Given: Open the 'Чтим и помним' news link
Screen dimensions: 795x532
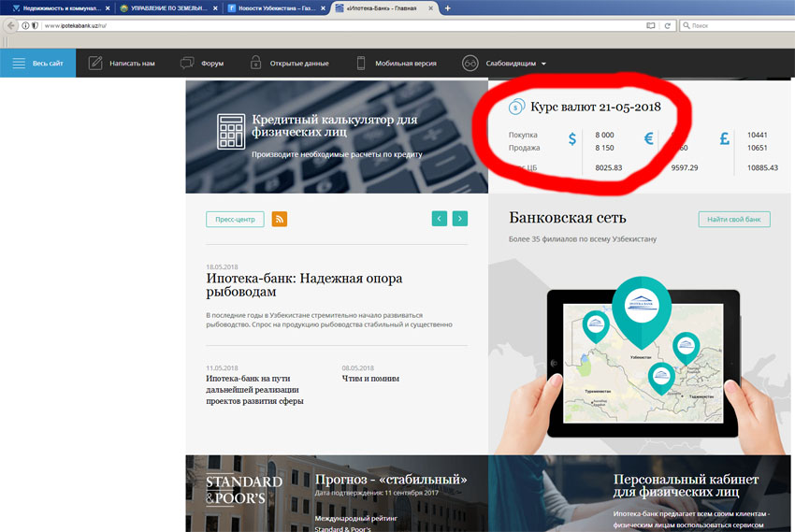Looking at the screenshot, I should click(x=370, y=379).
